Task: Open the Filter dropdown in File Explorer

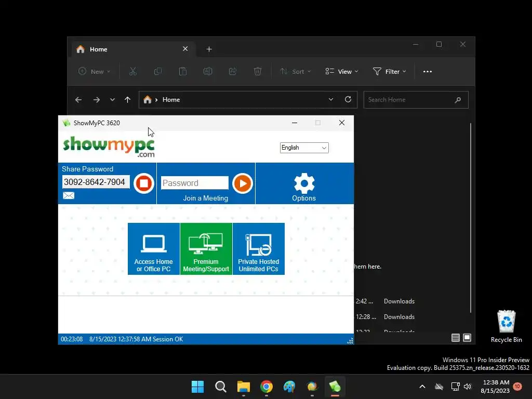Action: [x=389, y=72]
